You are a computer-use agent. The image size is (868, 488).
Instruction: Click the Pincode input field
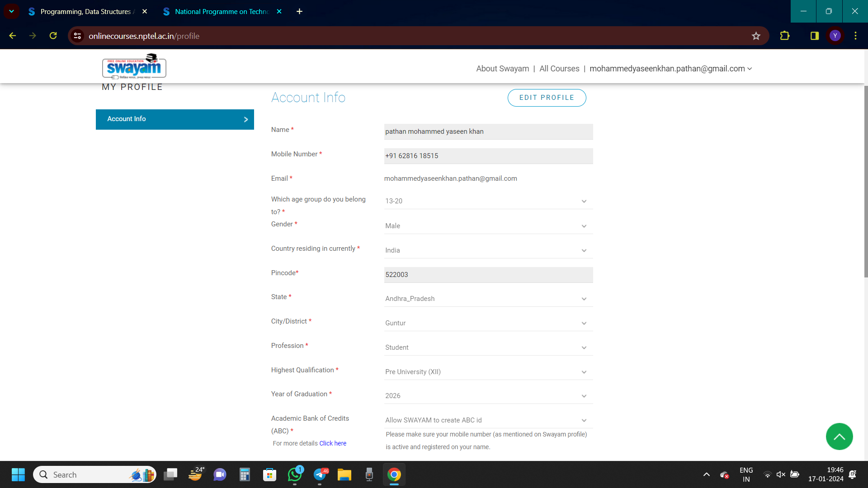pyautogui.click(x=488, y=275)
